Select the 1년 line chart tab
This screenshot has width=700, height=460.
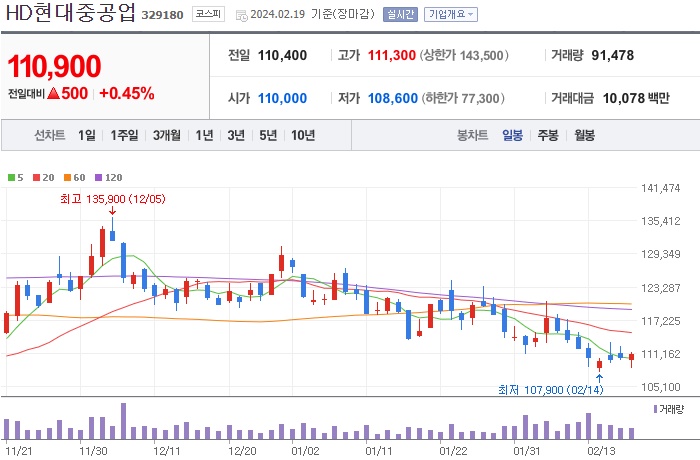[x=204, y=135]
